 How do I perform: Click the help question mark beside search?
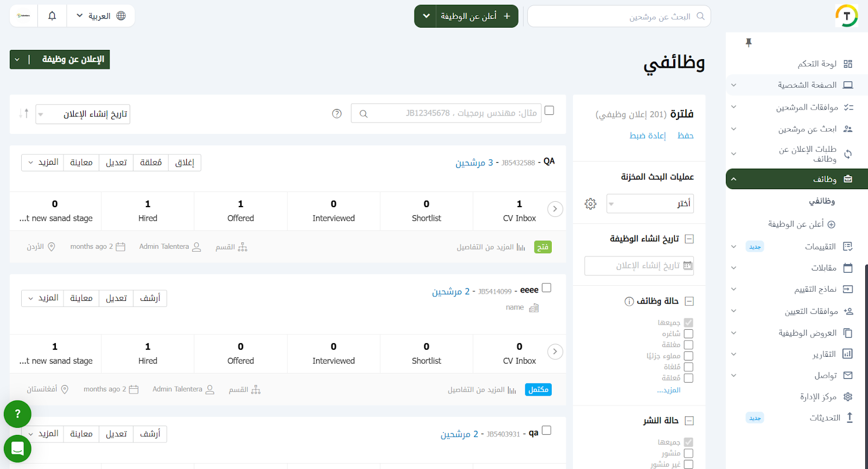tap(337, 114)
